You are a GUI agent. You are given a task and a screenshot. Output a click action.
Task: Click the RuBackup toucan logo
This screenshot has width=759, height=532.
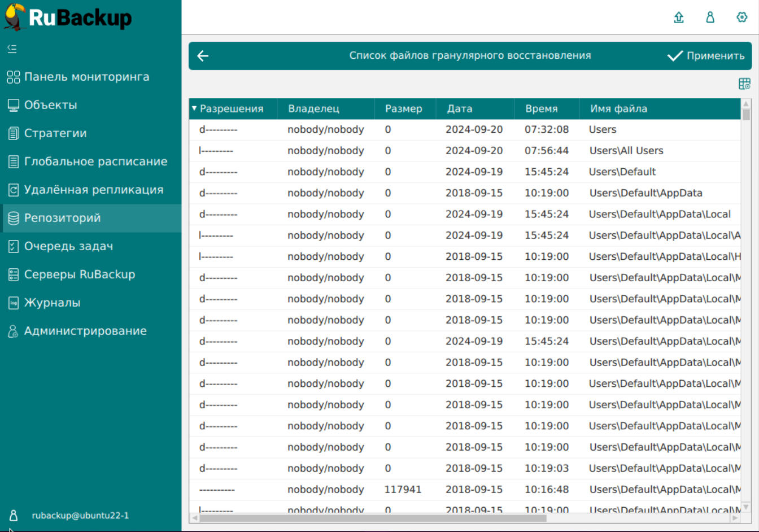pyautogui.click(x=15, y=17)
